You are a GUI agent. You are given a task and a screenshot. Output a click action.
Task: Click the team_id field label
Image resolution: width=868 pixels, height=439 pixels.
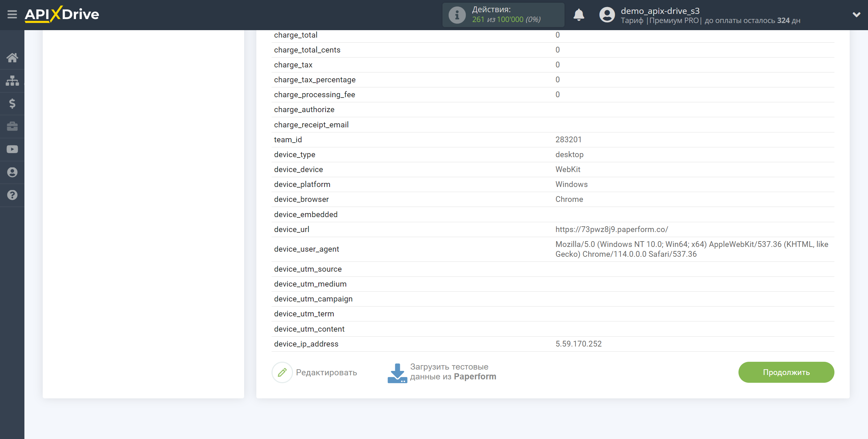[288, 140]
